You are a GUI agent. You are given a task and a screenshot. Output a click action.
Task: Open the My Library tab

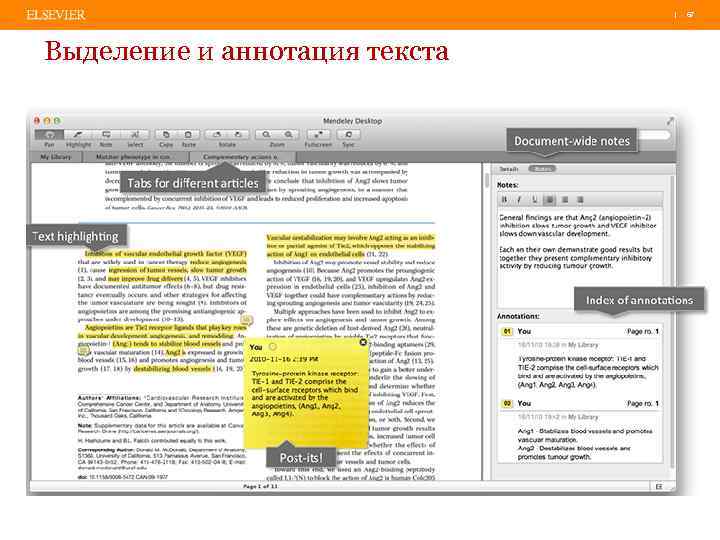(x=56, y=157)
